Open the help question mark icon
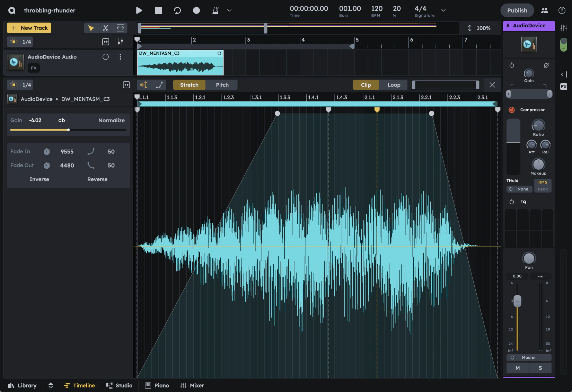572x392 pixels. tap(562, 10)
